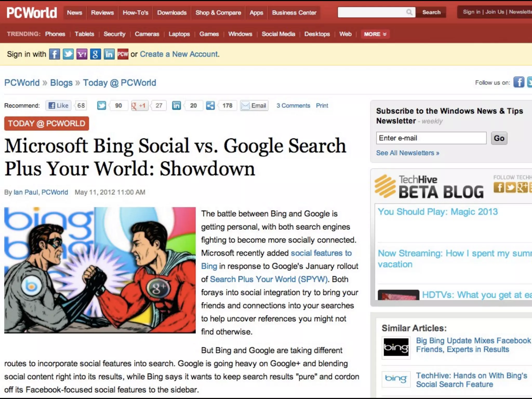Open the 3 Comments link

coord(293,105)
